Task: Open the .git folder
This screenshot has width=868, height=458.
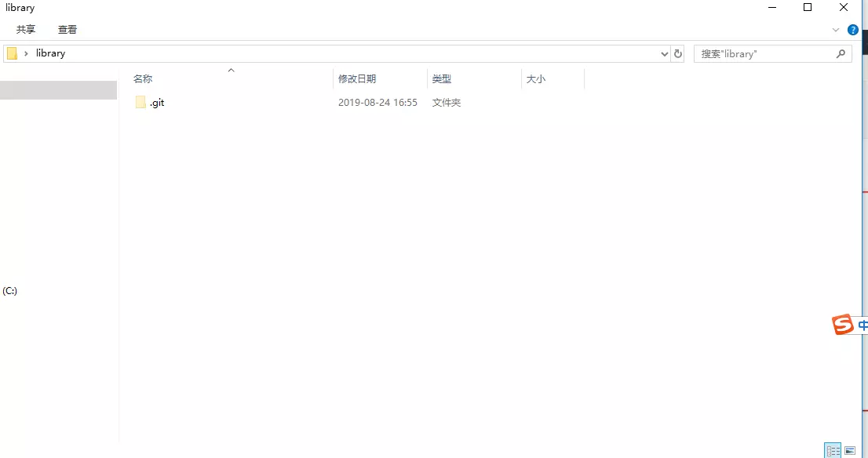Action: (x=156, y=102)
